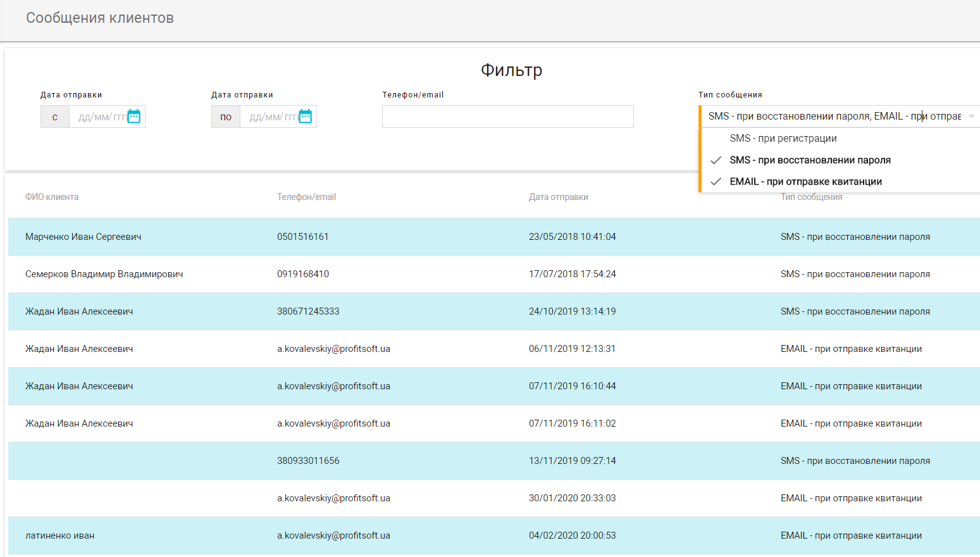Select the Марченко Иван Сергеевич row
980x557 pixels.
(x=83, y=237)
